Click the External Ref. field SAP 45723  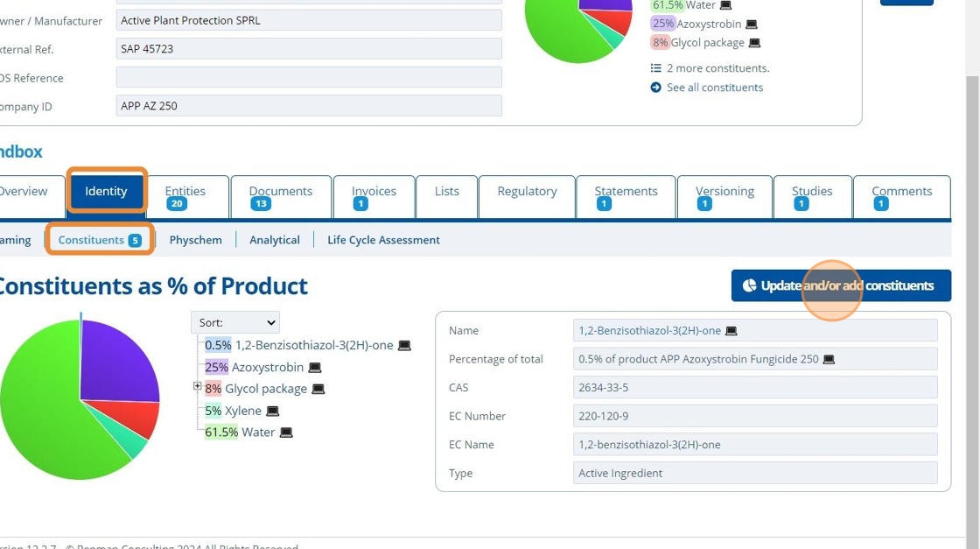(309, 49)
